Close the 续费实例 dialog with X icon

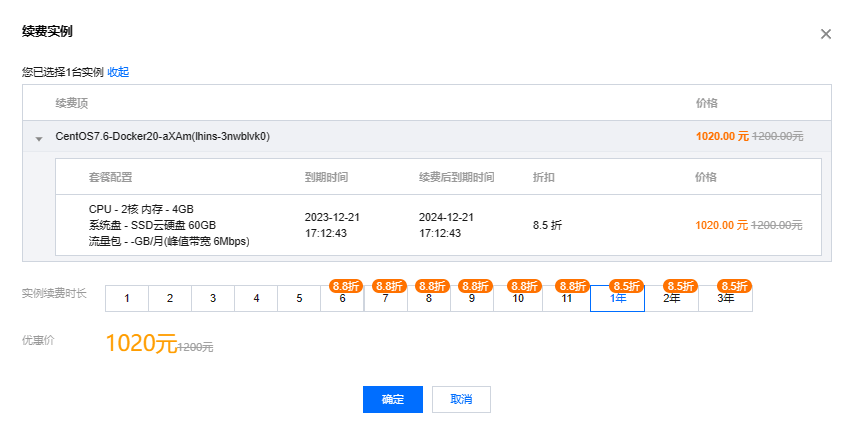click(x=826, y=34)
